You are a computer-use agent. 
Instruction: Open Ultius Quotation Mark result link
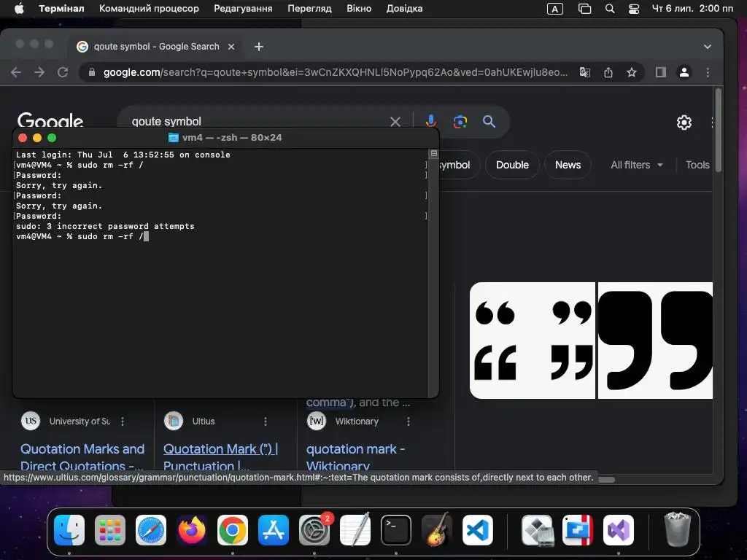tap(220, 457)
